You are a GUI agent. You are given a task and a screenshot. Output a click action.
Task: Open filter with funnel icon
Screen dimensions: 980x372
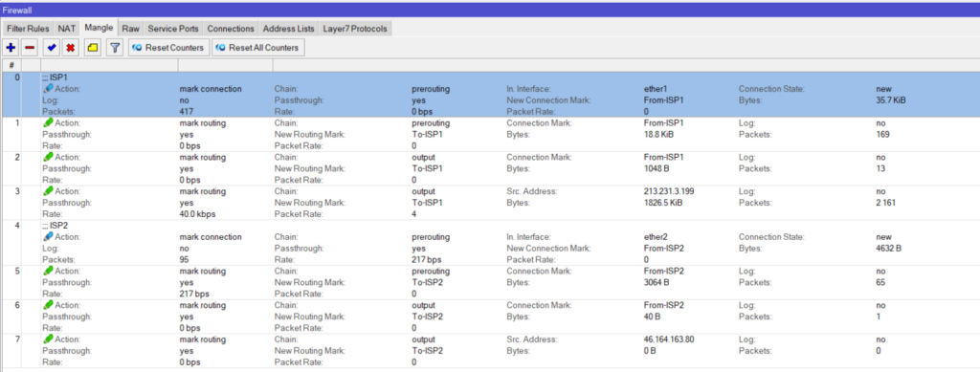pyautogui.click(x=115, y=48)
